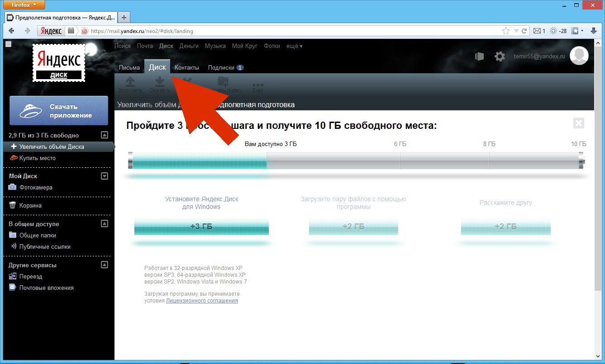Open the Корзина trash item
The width and height of the screenshot is (605, 364).
click(25, 205)
